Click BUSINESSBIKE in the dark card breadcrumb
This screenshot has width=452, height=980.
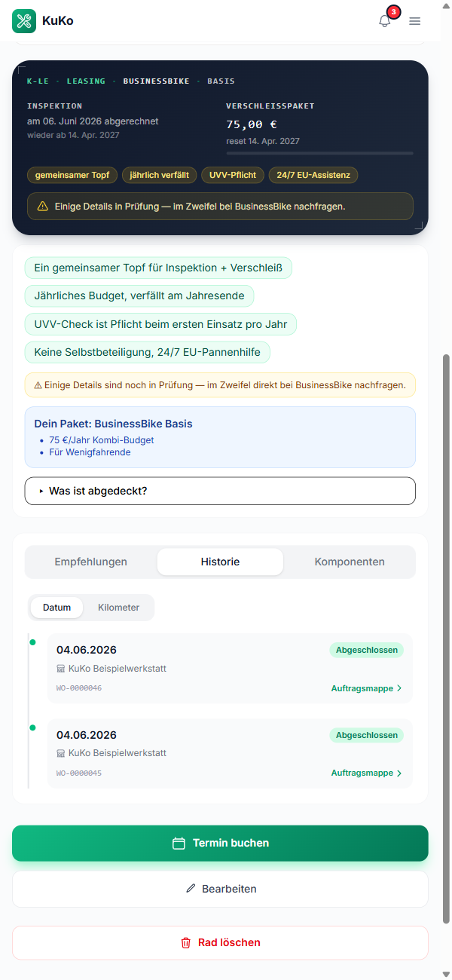[156, 81]
